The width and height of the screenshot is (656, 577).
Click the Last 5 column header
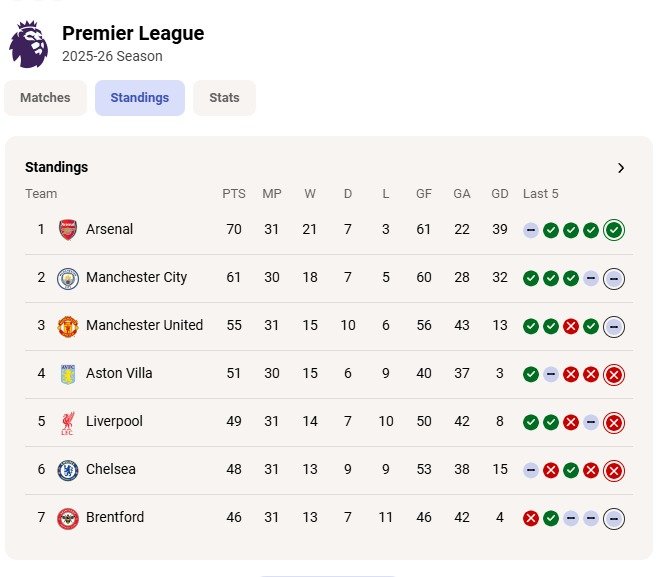[541, 194]
